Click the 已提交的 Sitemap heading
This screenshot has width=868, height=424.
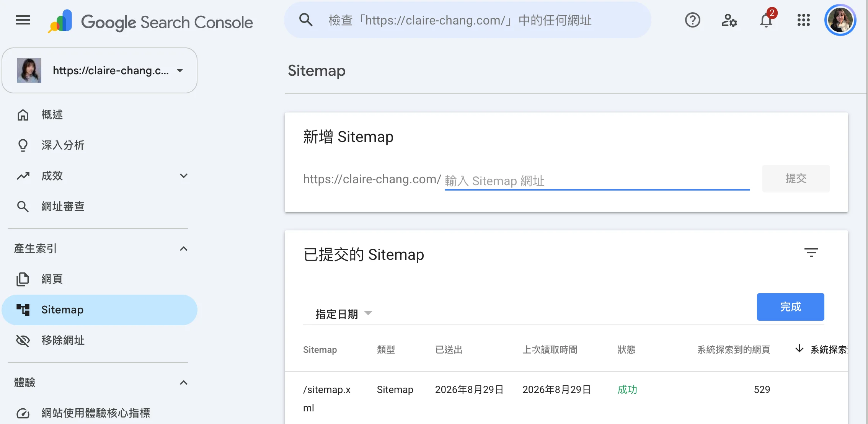click(x=364, y=254)
